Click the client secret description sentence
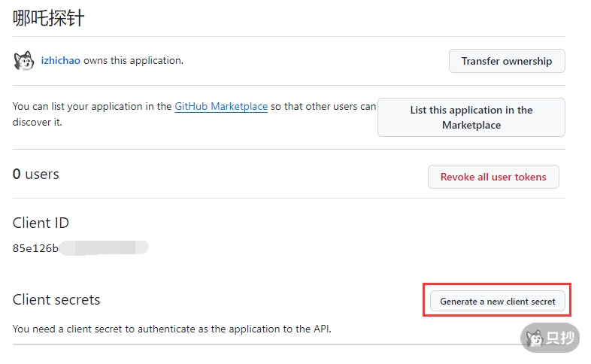 [x=171, y=329]
